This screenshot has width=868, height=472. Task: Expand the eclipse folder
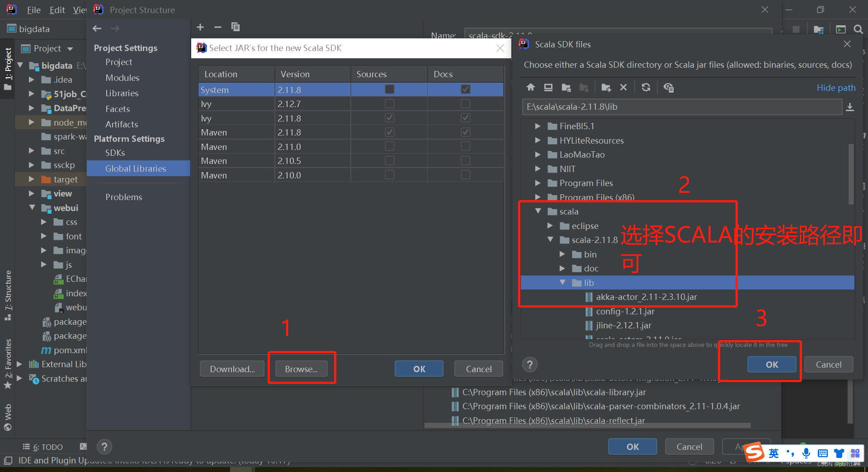550,225
